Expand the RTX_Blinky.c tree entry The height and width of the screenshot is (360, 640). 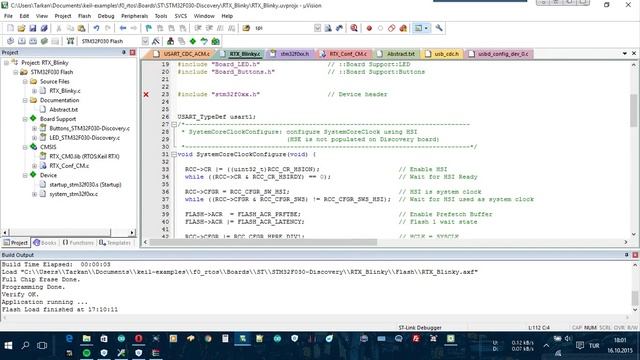coord(35,91)
